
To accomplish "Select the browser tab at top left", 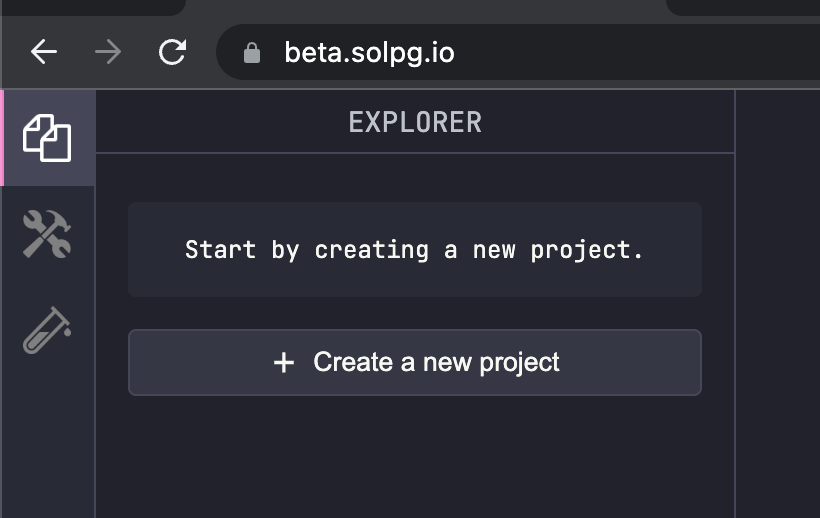I will click(93, 6).
